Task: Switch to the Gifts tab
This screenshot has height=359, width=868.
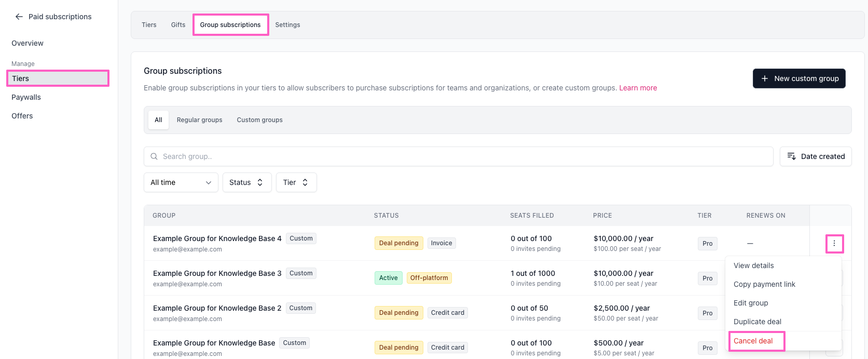Action: tap(178, 25)
